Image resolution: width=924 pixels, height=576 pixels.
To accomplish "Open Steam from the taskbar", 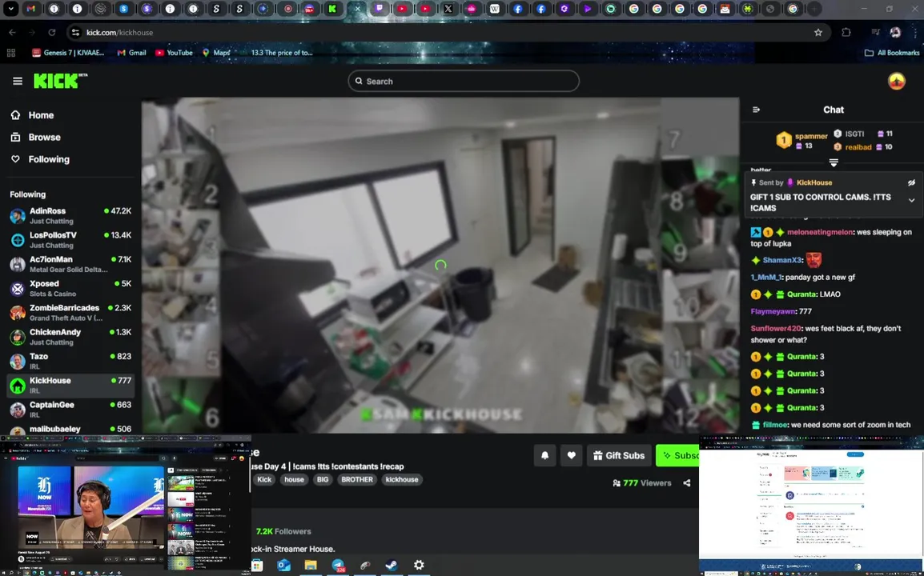I will pos(392,565).
